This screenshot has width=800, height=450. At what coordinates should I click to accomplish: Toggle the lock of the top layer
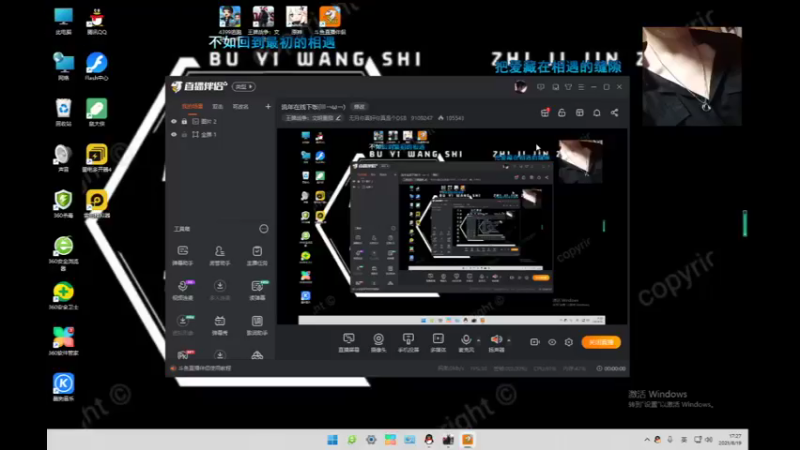pos(184,121)
